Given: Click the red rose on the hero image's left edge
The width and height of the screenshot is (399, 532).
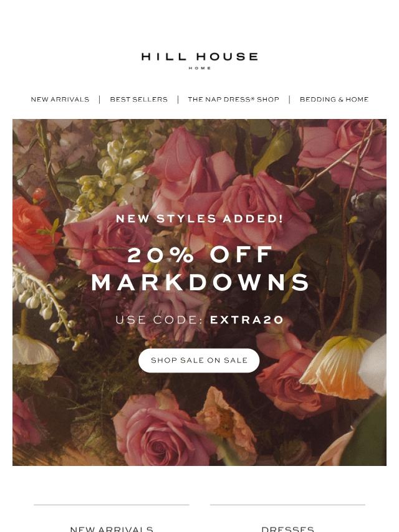Looking at the screenshot, I should pyautogui.click(x=33, y=230).
